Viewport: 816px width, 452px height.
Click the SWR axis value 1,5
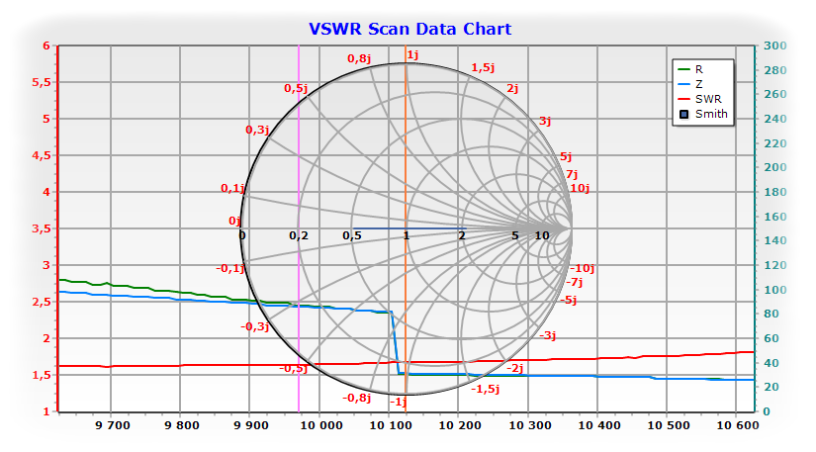coord(42,375)
